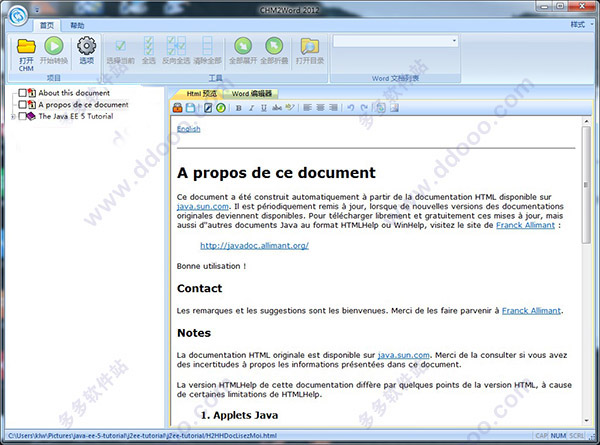The height and width of the screenshot is (445, 600).
Task: Check the About this document checkbox
Action: (x=22, y=93)
